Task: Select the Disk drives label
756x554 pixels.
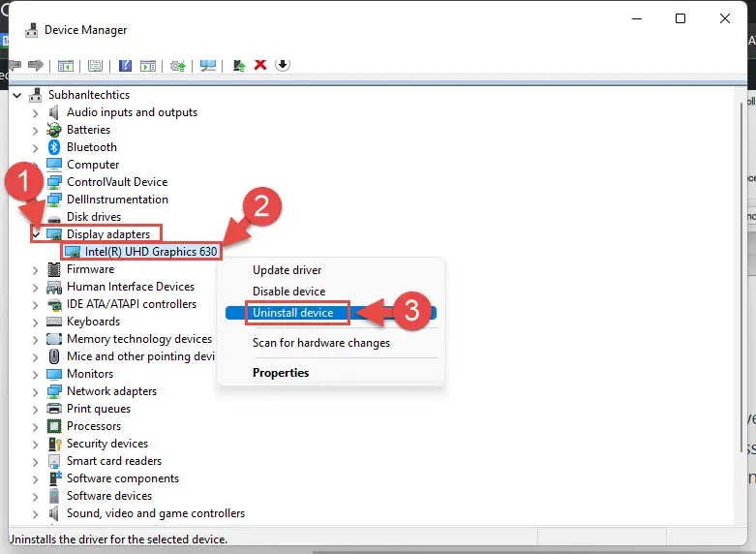Action: 94,217
